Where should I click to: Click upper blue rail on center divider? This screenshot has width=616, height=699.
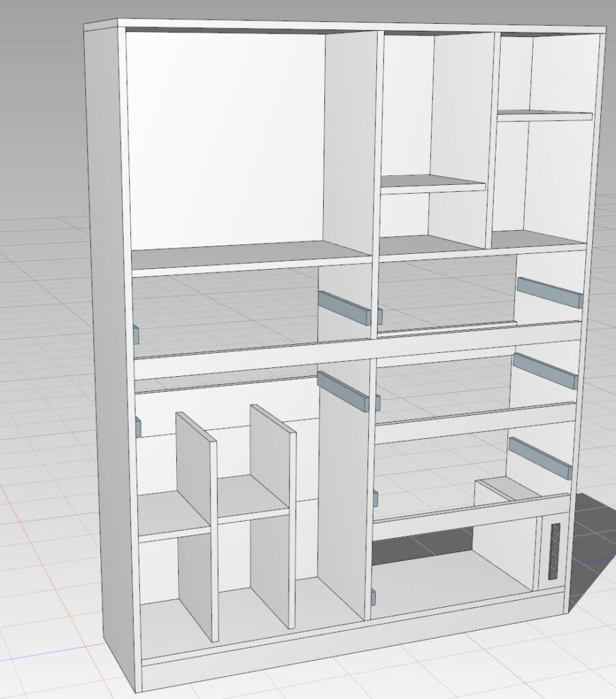tap(347, 307)
